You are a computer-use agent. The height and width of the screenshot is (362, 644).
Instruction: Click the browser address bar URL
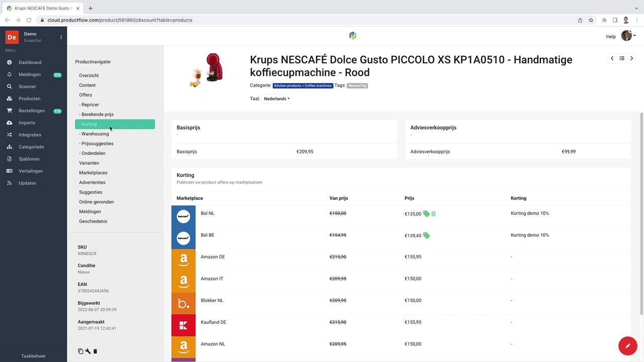coord(120,20)
